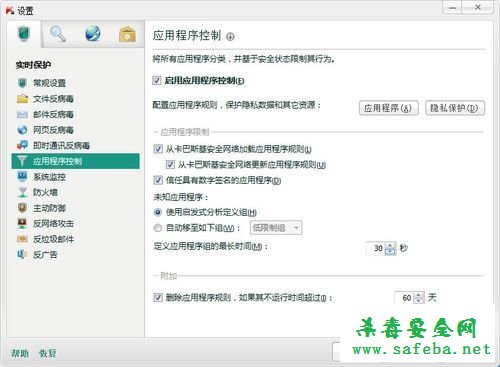
Task: Click the 系统监控 monitor icon
Action: click(x=22, y=177)
